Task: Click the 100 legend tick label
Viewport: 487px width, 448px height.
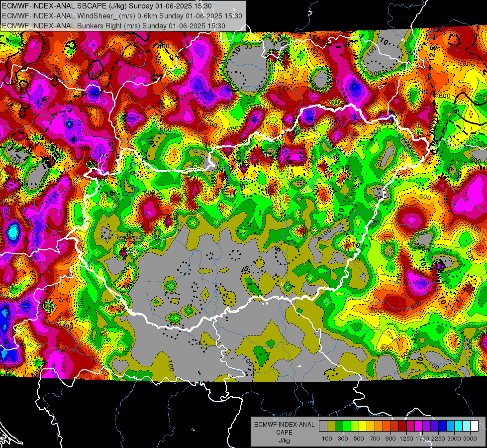Action: tap(327, 439)
